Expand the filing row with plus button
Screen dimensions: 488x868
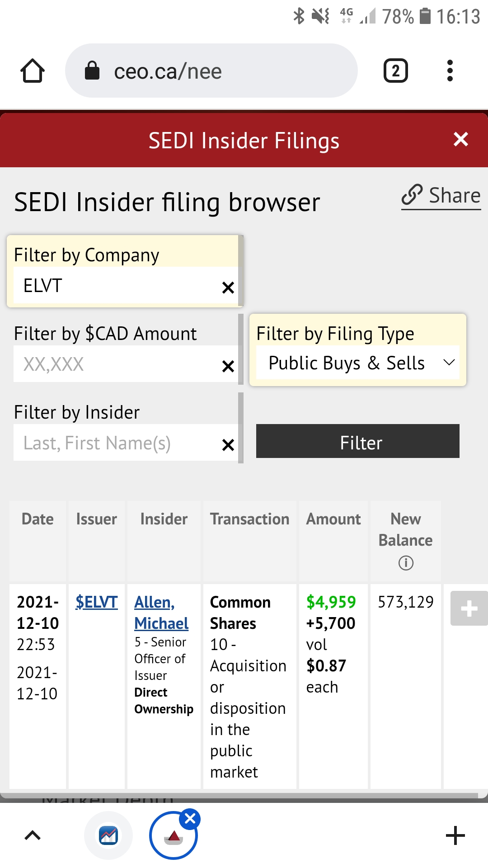[469, 609]
